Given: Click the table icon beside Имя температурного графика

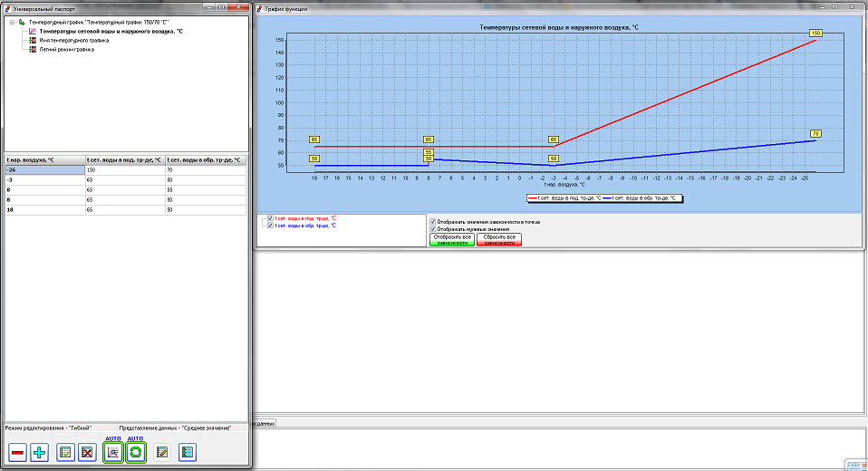Looking at the screenshot, I should [33, 41].
